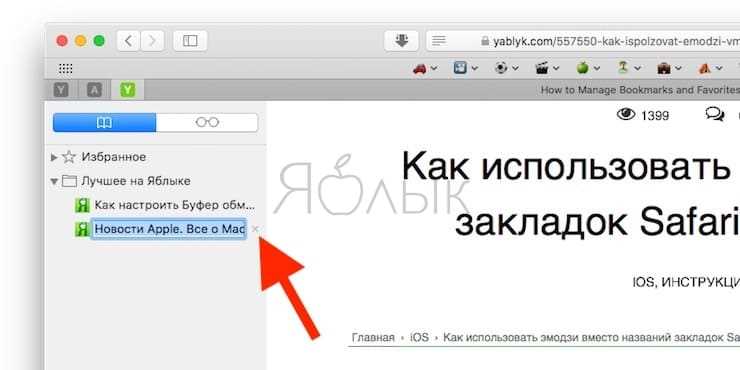Open the grid icon in the Favorites bar
The height and width of the screenshot is (370, 740).
pyautogui.click(x=66, y=68)
